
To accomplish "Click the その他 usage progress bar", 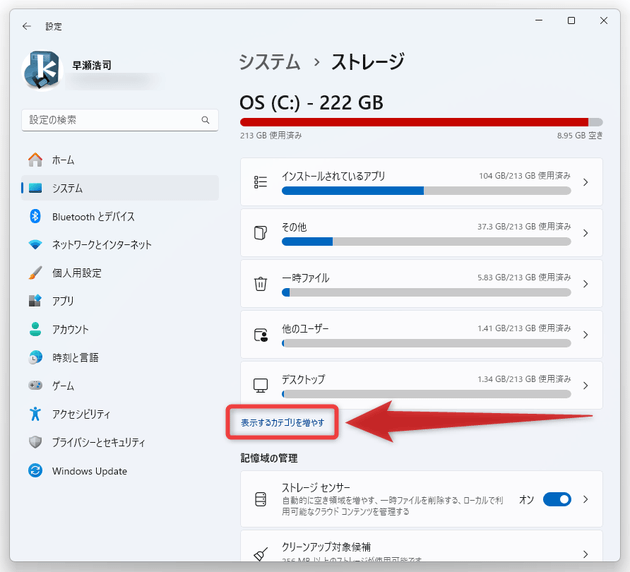I will pyautogui.click(x=426, y=241).
